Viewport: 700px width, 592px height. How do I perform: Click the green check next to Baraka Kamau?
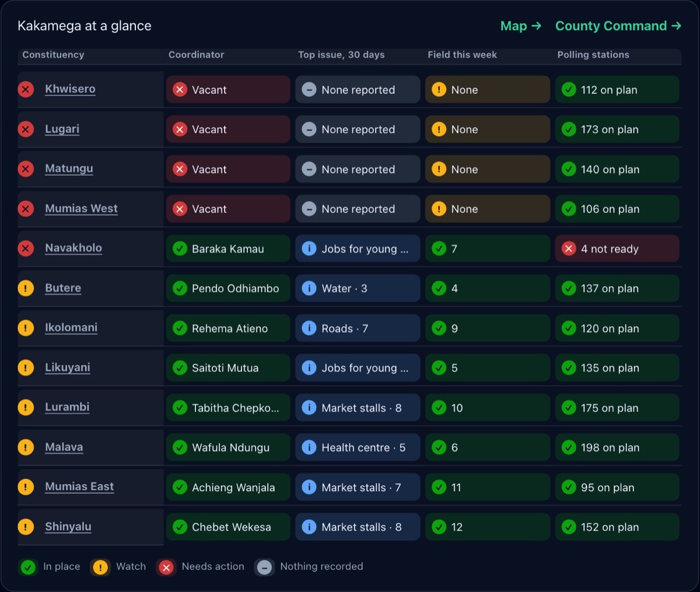[180, 248]
